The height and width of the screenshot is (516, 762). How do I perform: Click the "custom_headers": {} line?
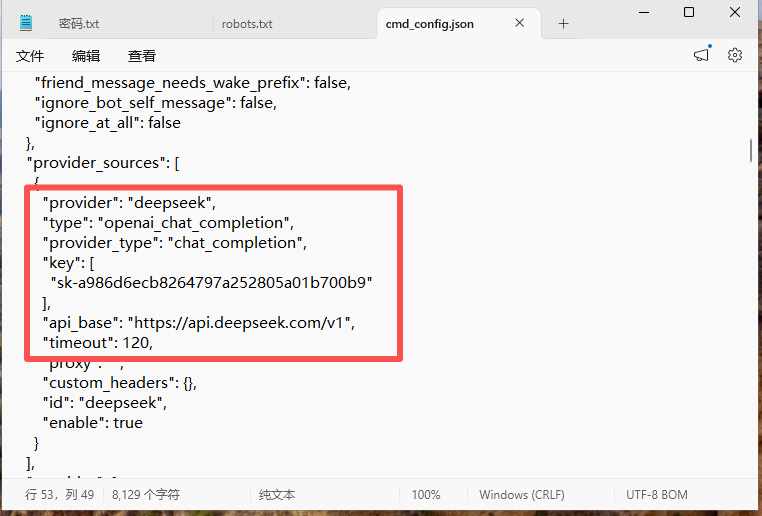click(120, 383)
